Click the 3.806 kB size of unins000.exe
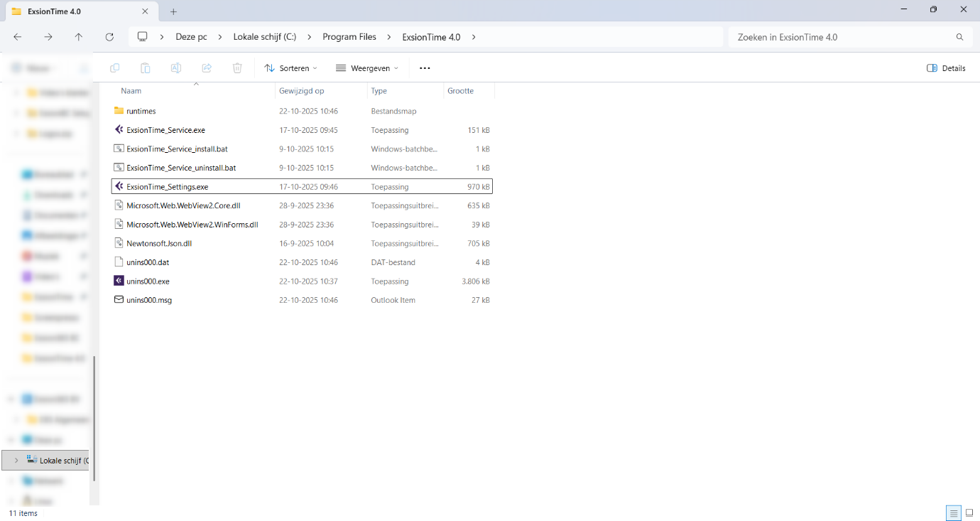 click(x=476, y=281)
